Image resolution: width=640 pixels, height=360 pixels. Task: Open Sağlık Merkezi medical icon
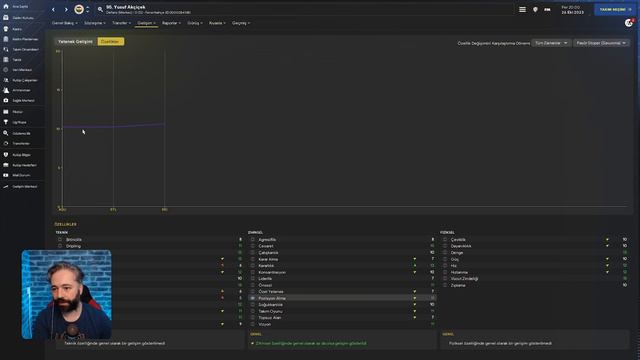[x=6, y=100]
